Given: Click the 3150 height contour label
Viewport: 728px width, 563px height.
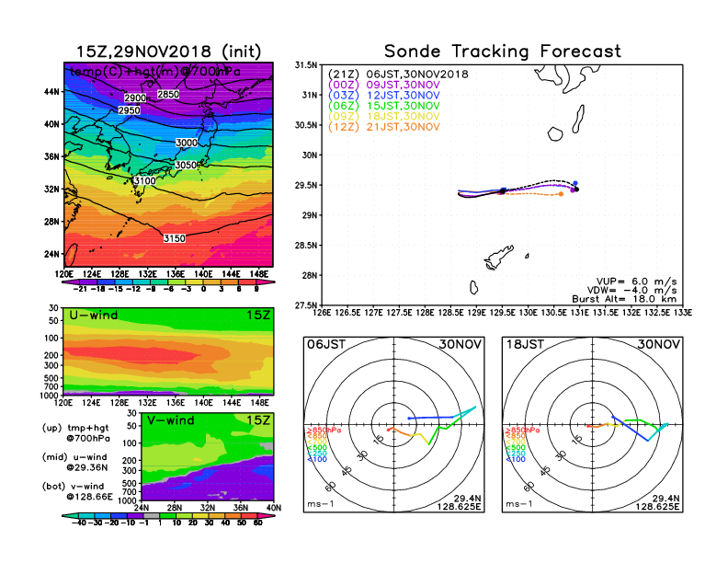Looking at the screenshot, I should [175, 238].
